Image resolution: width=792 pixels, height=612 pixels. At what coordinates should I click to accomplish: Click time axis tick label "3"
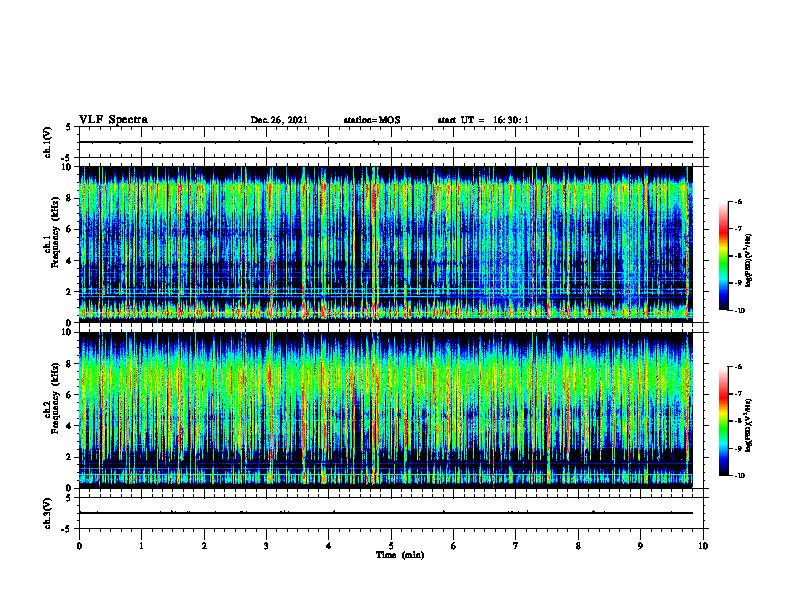(x=266, y=546)
